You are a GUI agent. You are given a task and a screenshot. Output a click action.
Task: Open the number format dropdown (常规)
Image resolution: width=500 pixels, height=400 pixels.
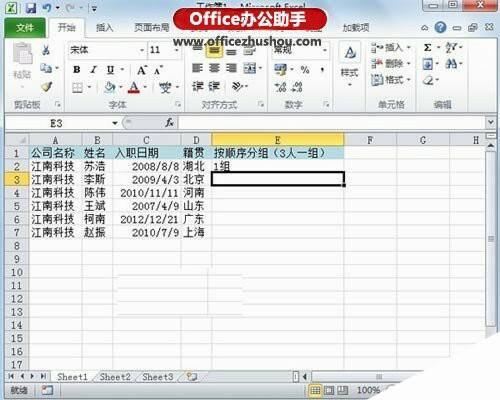tap(325, 50)
